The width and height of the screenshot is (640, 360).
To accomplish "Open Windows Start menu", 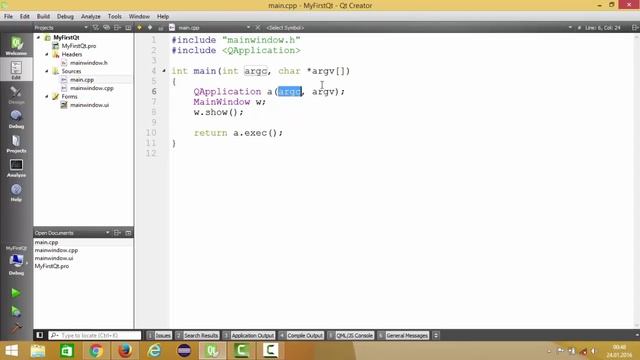I will (11, 351).
